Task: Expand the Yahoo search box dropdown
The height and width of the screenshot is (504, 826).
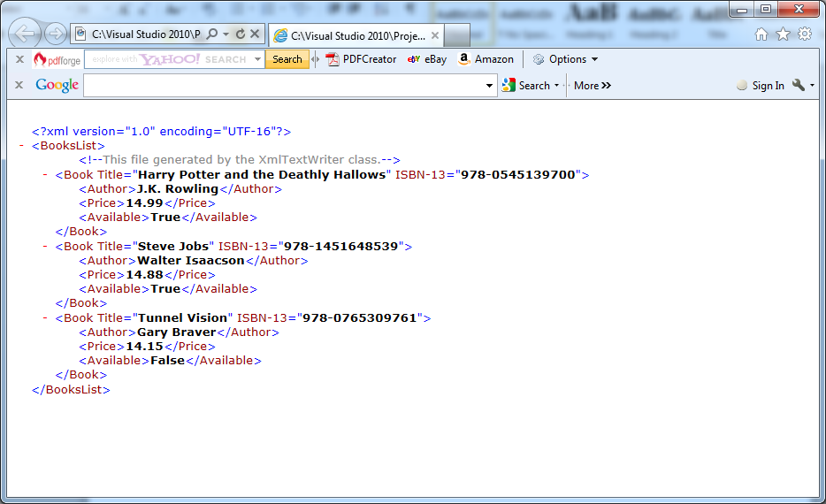Action: pos(257,59)
